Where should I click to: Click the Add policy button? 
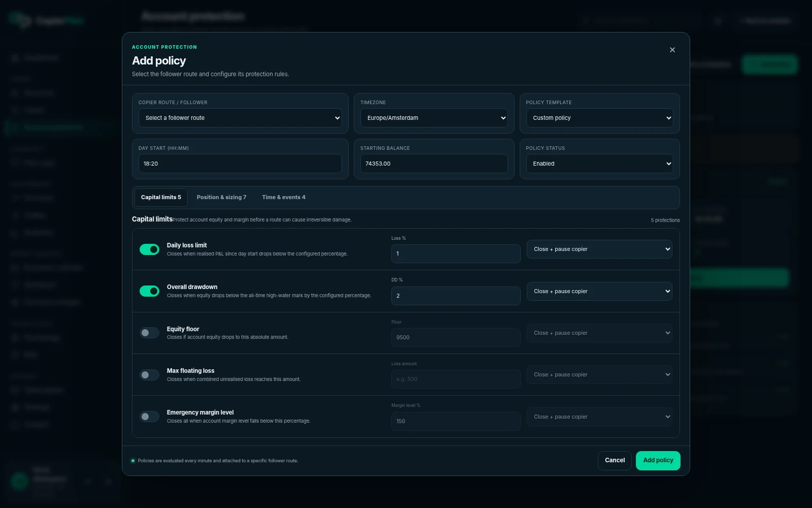pos(658,460)
